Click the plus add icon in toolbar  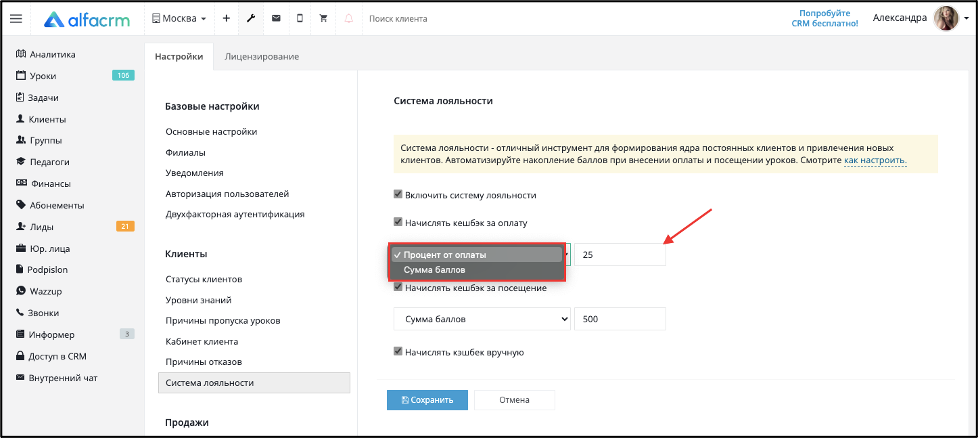tap(226, 19)
